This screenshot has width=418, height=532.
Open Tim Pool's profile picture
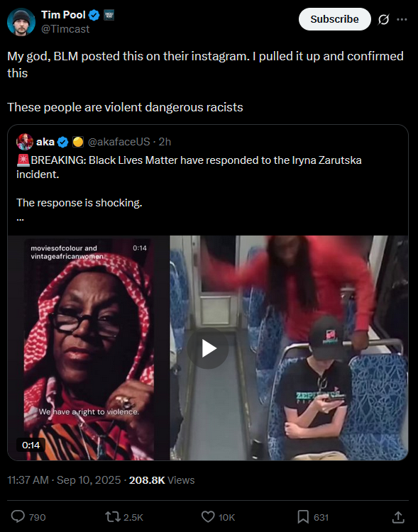click(21, 22)
